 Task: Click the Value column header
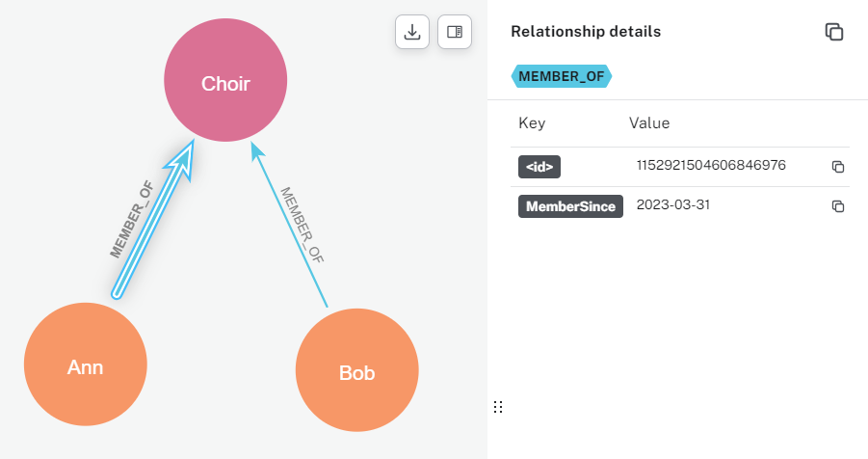pos(649,123)
